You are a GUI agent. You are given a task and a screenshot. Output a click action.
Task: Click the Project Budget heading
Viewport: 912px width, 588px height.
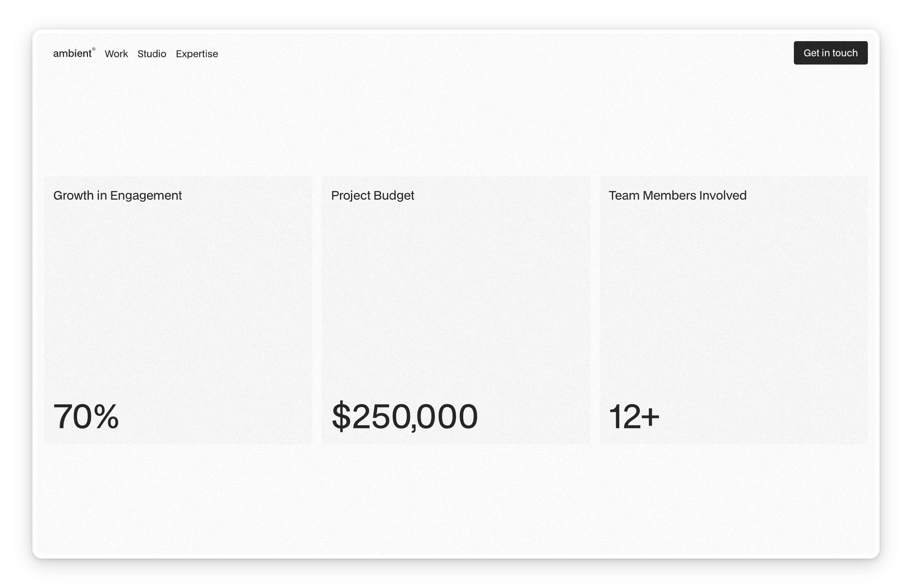372,196
